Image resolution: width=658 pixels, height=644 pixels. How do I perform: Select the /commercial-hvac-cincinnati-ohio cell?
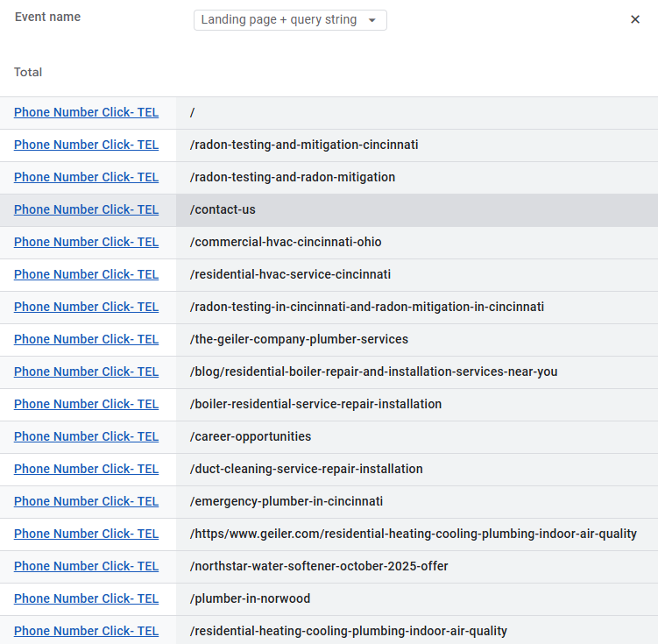(x=417, y=243)
